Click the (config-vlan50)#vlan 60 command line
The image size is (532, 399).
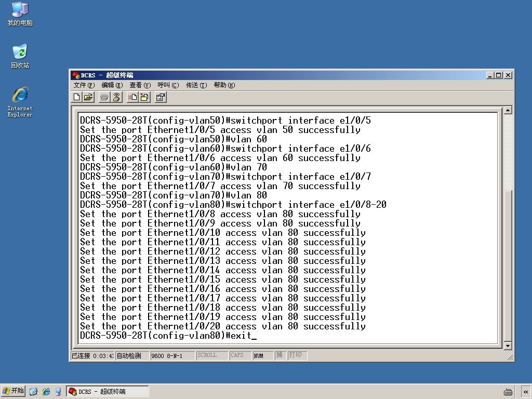[174, 139]
